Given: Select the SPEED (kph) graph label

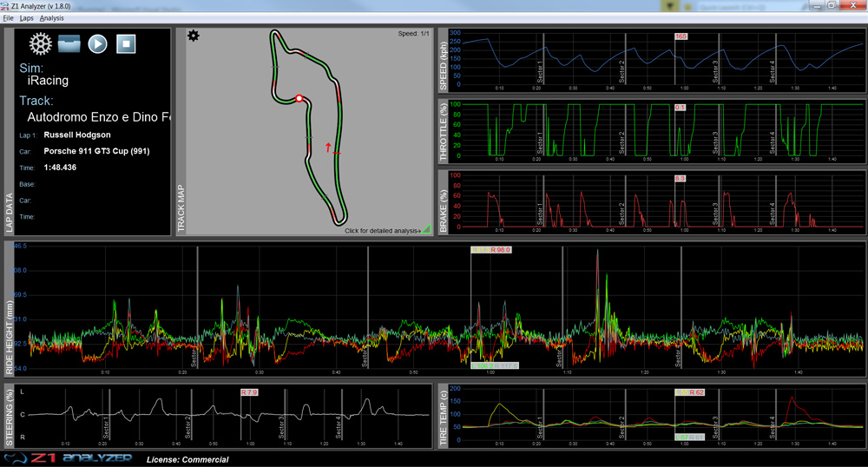Looking at the screenshot, I should (444, 67).
